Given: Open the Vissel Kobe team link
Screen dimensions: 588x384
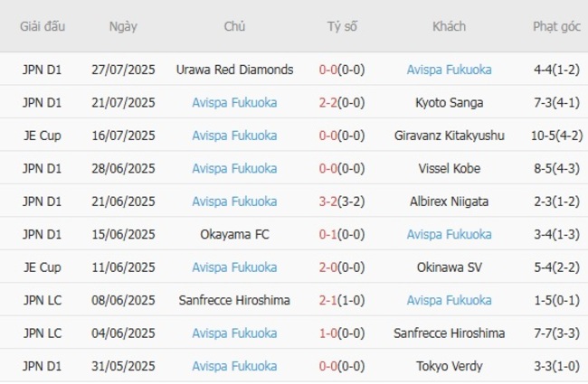Looking at the screenshot, I should [x=449, y=169].
